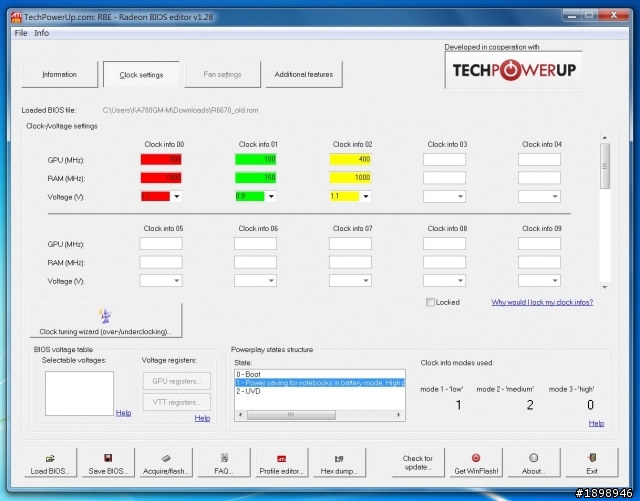Click the Save BIOS floppy disk icon
This screenshot has height=501, width=640.
[x=108, y=458]
